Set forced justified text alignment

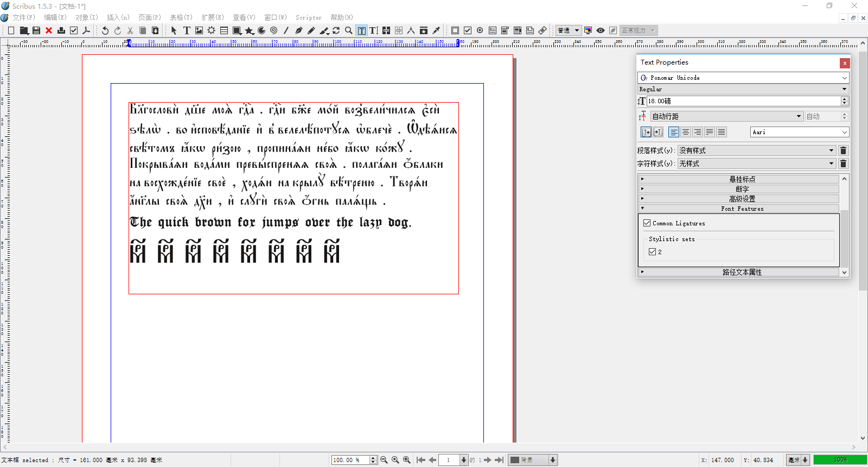[x=722, y=132]
